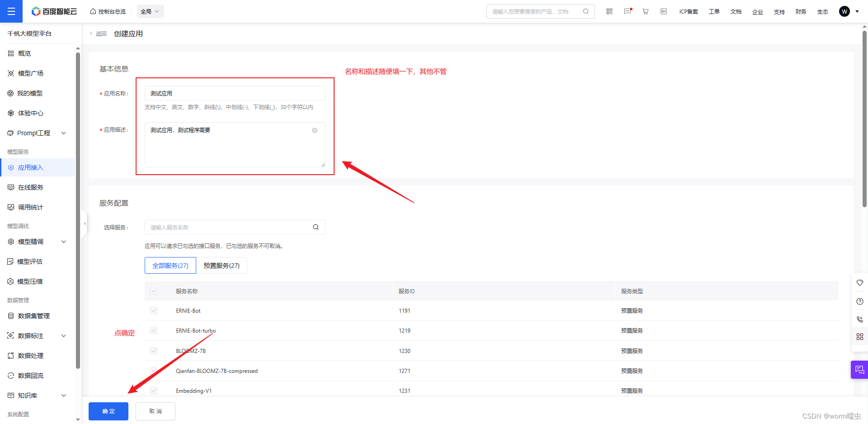Toggle the ERNIE-Bot-turbo checkbox
Screen dimensions: 868x424
click(154, 330)
